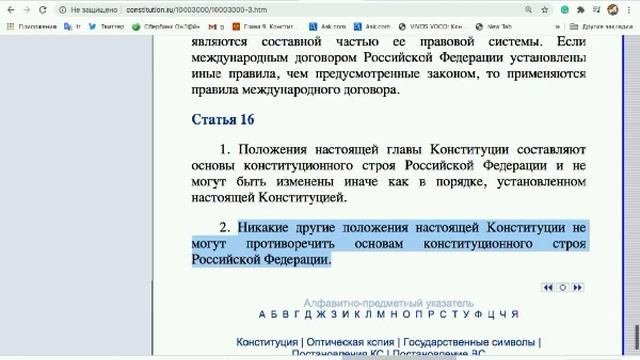Open the Twitter (Твиттер) bookmark
This screenshot has height=360, width=640.
[107, 27]
